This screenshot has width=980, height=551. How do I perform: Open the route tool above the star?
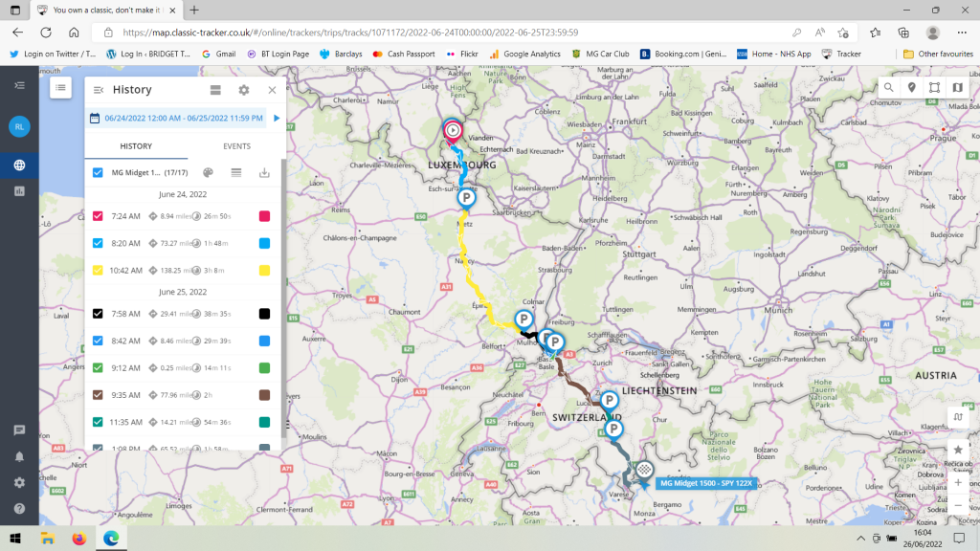pyautogui.click(x=958, y=417)
